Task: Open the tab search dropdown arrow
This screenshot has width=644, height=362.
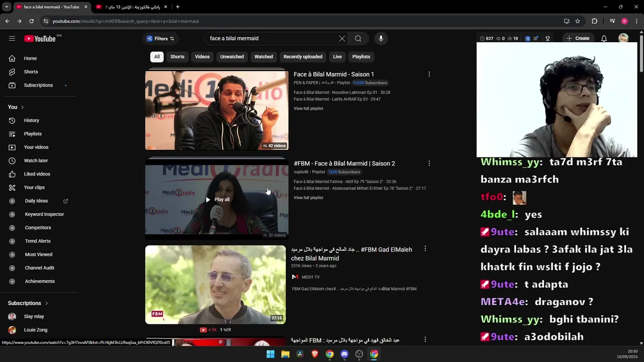Action: 7,7
